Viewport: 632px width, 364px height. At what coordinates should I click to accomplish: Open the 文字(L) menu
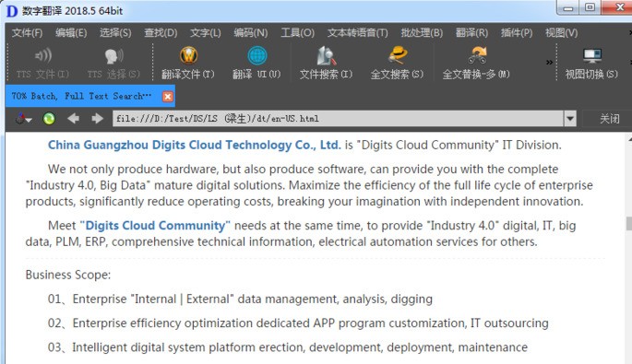coord(205,32)
